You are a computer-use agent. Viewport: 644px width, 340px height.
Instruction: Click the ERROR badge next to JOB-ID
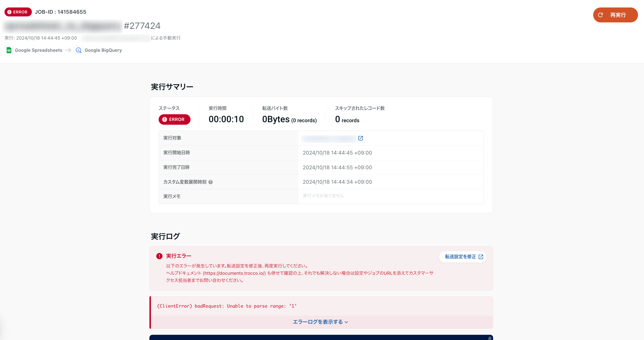coord(18,12)
